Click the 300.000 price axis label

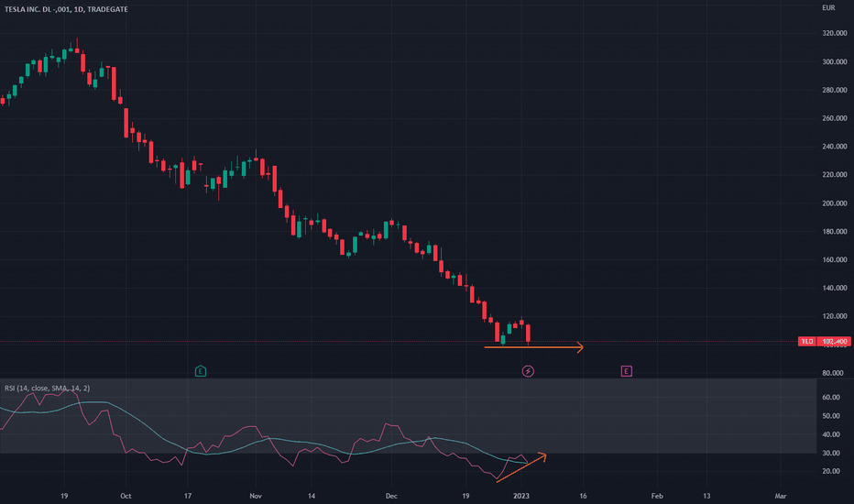pyautogui.click(x=835, y=61)
